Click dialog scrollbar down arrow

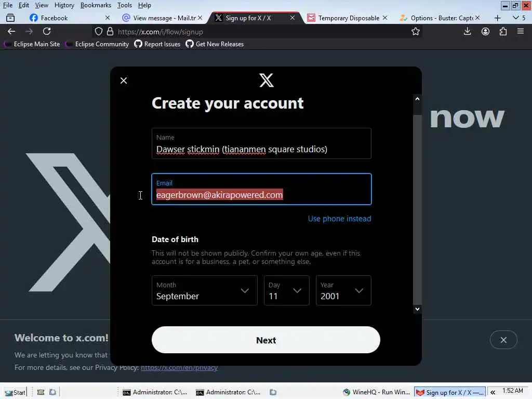tap(417, 309)
